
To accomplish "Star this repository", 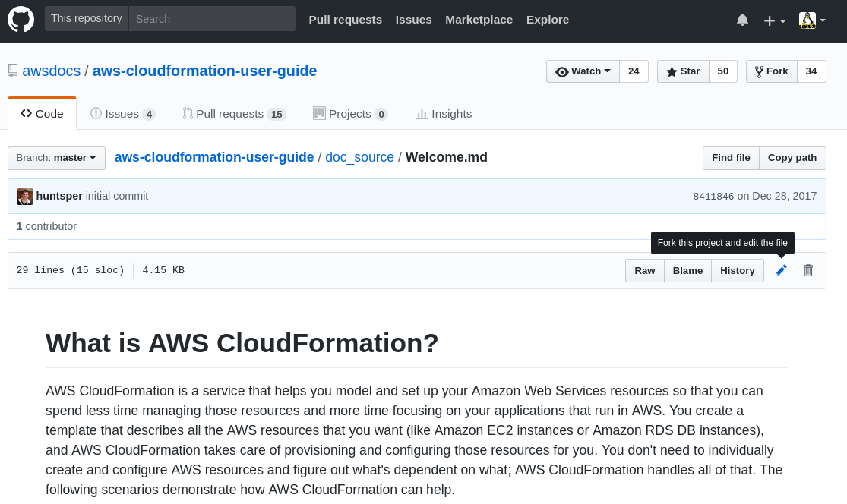I will pyautogui.click(x=683, y=71).
